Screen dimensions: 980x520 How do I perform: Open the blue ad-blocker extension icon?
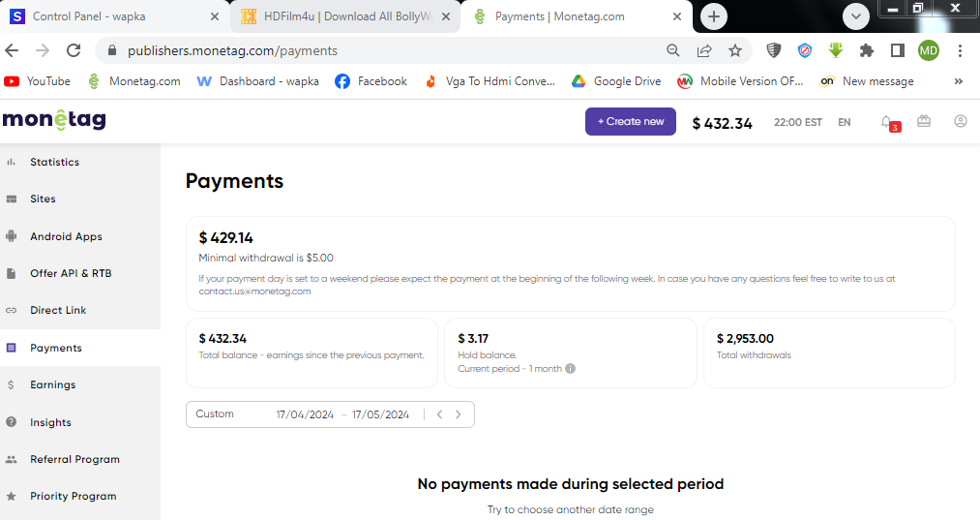point(805,50)
